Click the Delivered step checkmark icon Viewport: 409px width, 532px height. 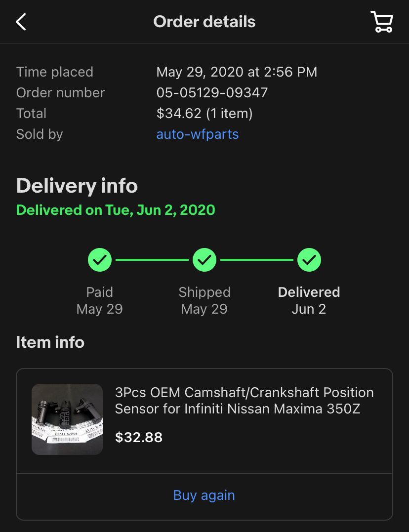[x=309, y=260]
